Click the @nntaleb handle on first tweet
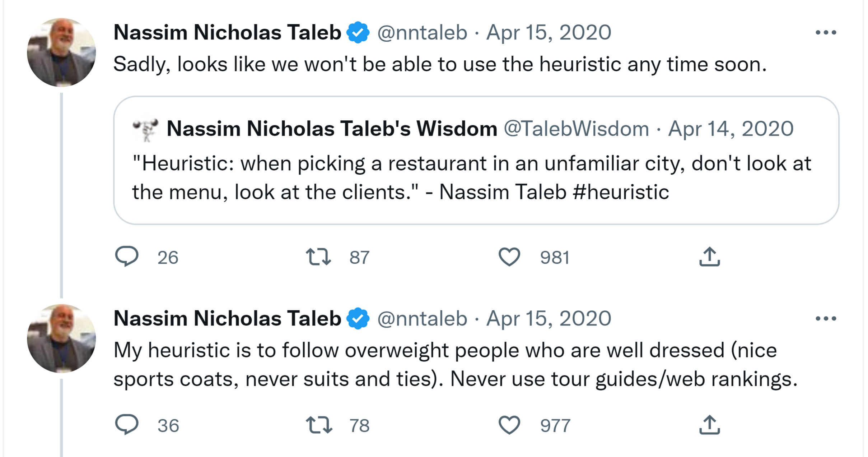This screenshot has width=868, height=457. (x=422, y=33)
